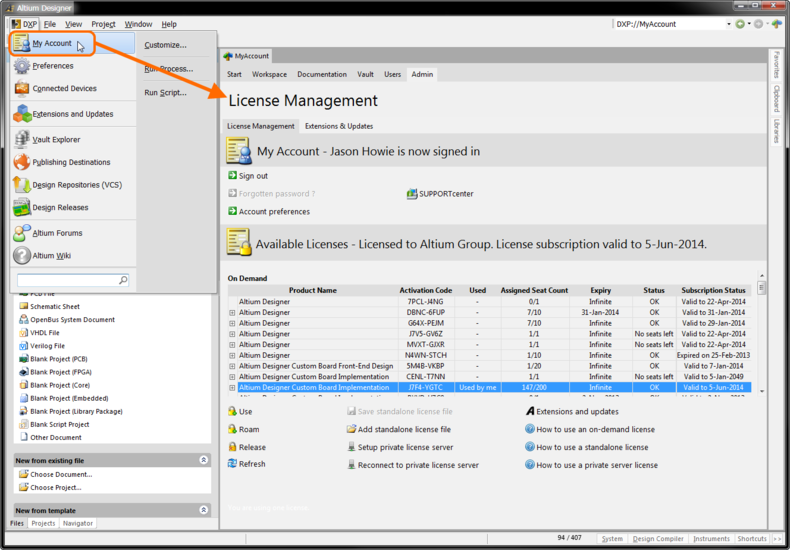This screenshot has height=550, width=790.
Task: Open the Navigator panel tab
Action: coord(77,523)
